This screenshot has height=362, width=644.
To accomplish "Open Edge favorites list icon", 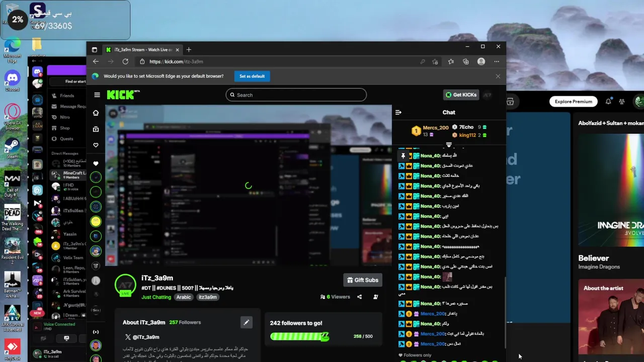I will point(451,61).
